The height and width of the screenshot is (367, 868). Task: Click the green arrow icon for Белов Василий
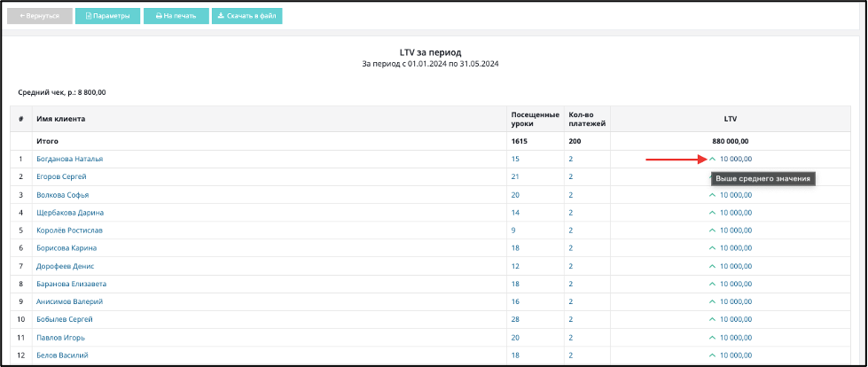pyautogui.click(x=713, y=355)
